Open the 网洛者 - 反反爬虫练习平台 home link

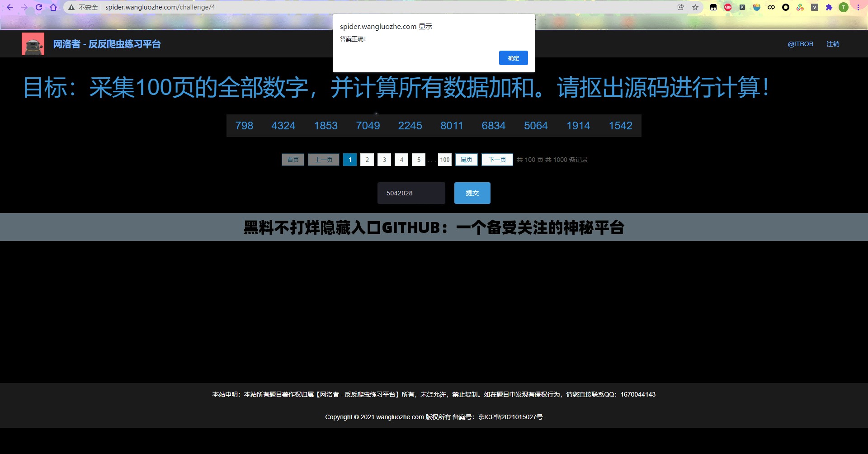107,44
